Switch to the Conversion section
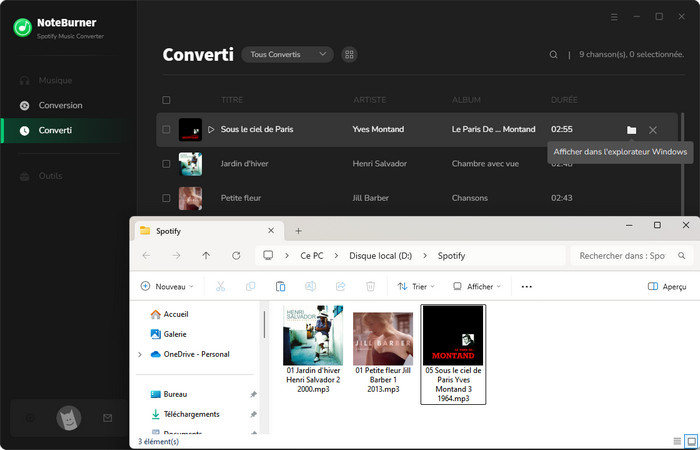700x450 pixels. point(60,105)
